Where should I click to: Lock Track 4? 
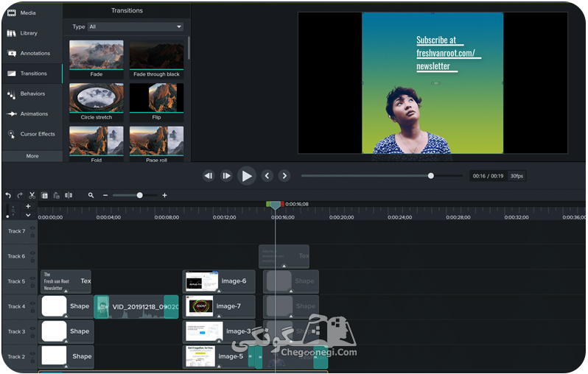tap(32, 310)
